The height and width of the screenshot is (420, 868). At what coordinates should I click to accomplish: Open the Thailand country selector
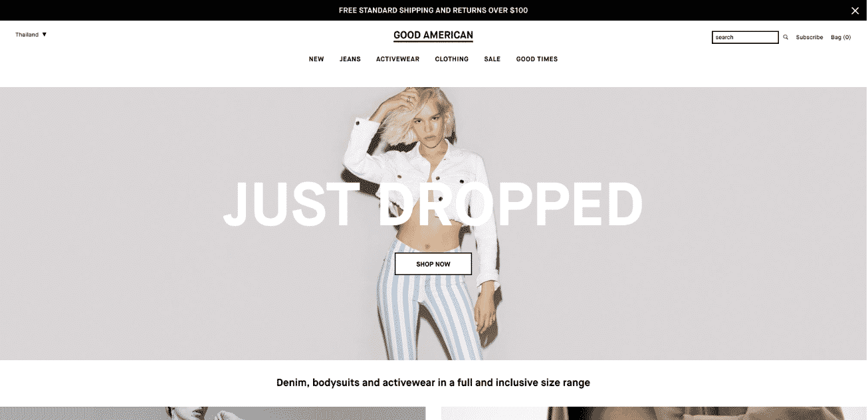(x=31, y=35)
